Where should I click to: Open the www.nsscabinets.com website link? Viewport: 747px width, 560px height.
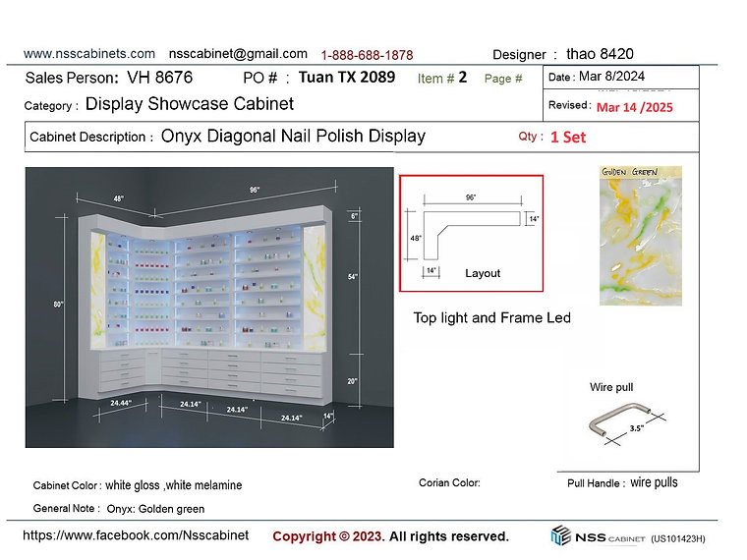point(89,53)
